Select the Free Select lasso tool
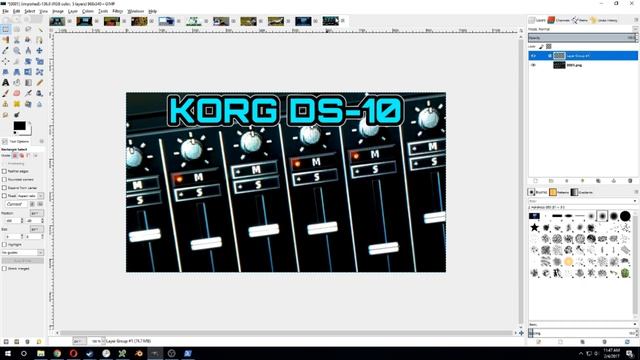 coord(28,29)
